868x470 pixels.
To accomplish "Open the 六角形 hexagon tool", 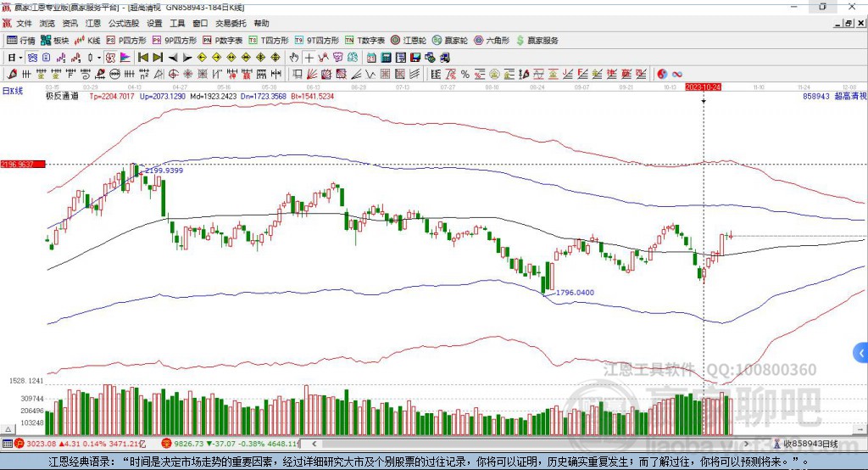I will (492, 41).
